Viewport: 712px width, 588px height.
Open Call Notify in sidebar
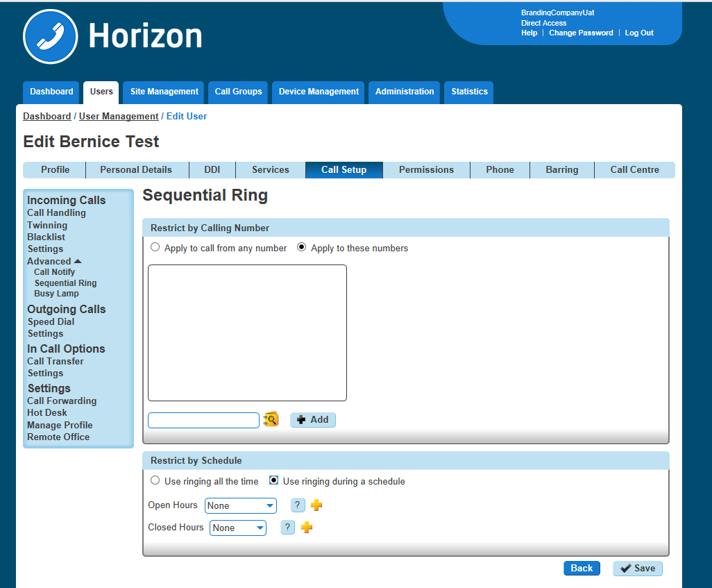(x=55, y=272)
